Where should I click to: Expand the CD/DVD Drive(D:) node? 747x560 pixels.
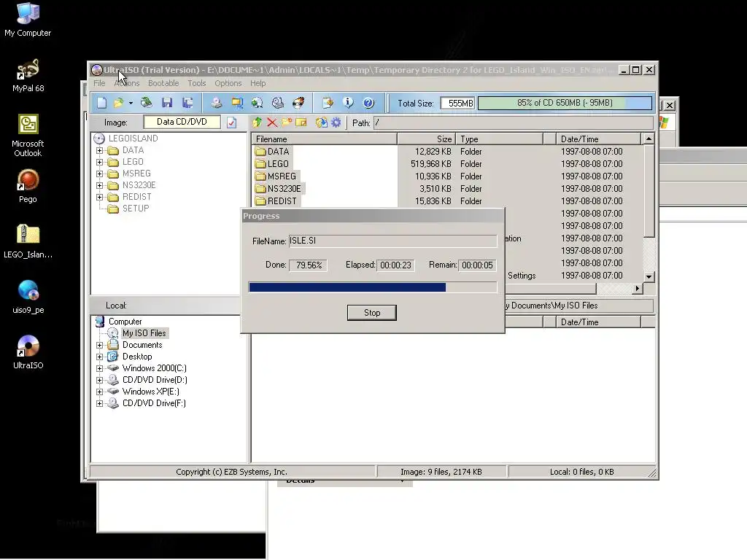coord(99,380)
